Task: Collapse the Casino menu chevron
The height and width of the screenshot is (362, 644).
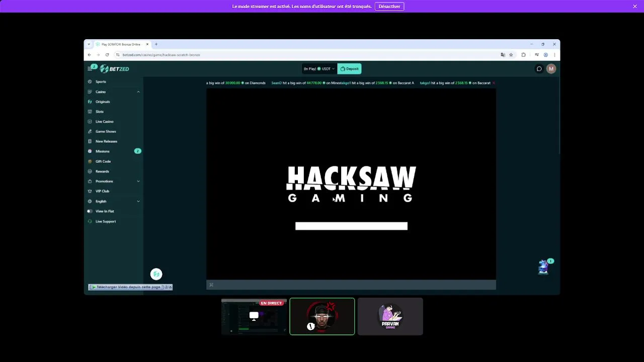Action: point(138,92)
